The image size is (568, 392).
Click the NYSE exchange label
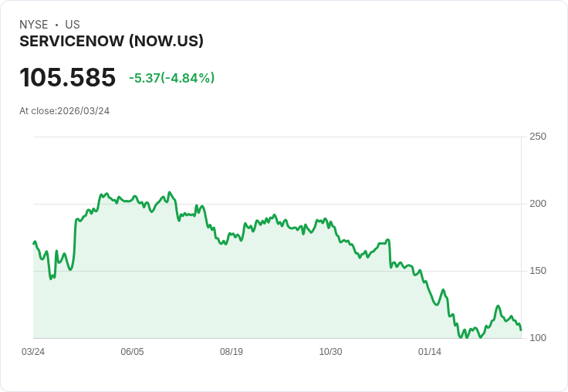point(33,25)
